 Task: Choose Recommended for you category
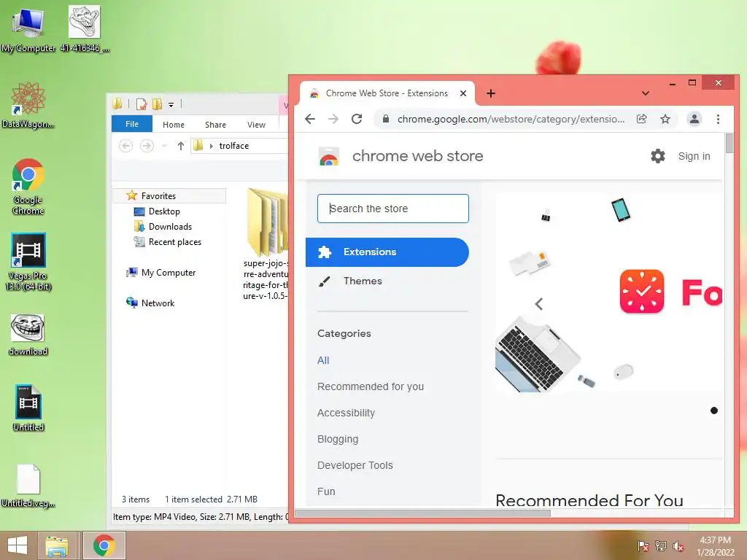pos(371,386)
